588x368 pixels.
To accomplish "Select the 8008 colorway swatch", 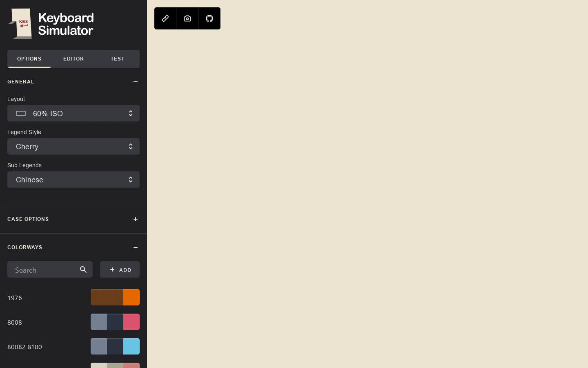I will click(x=115, y=322).
